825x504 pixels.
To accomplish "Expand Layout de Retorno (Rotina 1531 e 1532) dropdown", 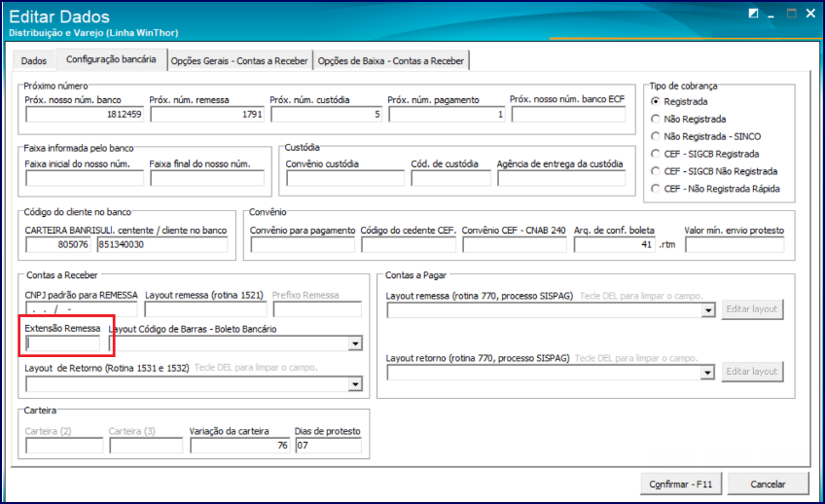I will tap(356, 384).
